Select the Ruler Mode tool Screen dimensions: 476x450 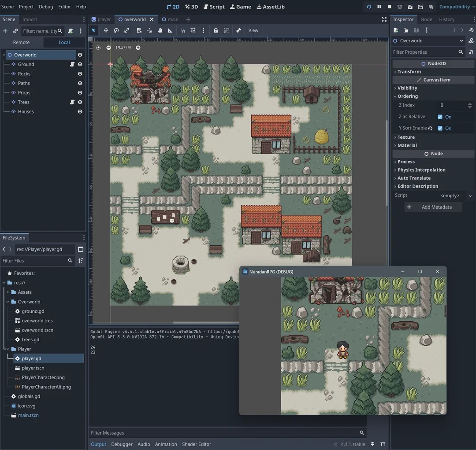(x=170, y=30)
